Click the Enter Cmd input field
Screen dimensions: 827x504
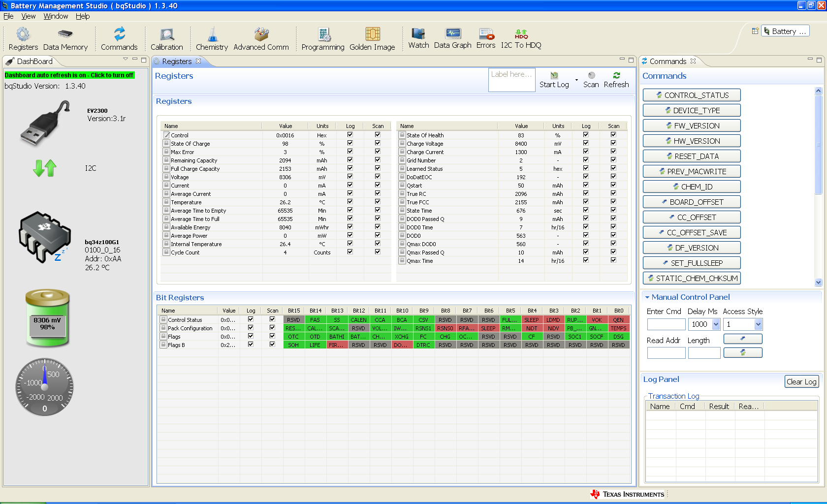click(x=666, y=324)
